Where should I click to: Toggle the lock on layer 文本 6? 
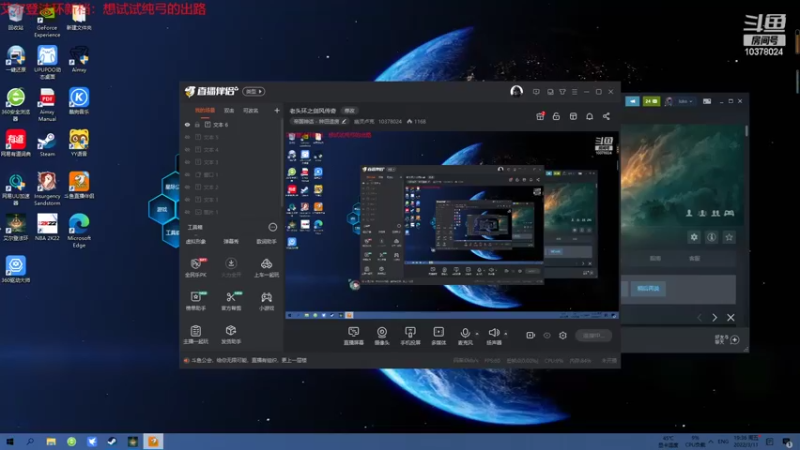(197, 124)
